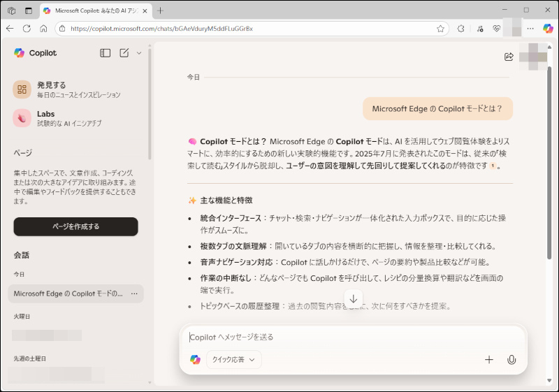Click the share conversation icon
559x392 pixels.
click(x=509, y=57)
